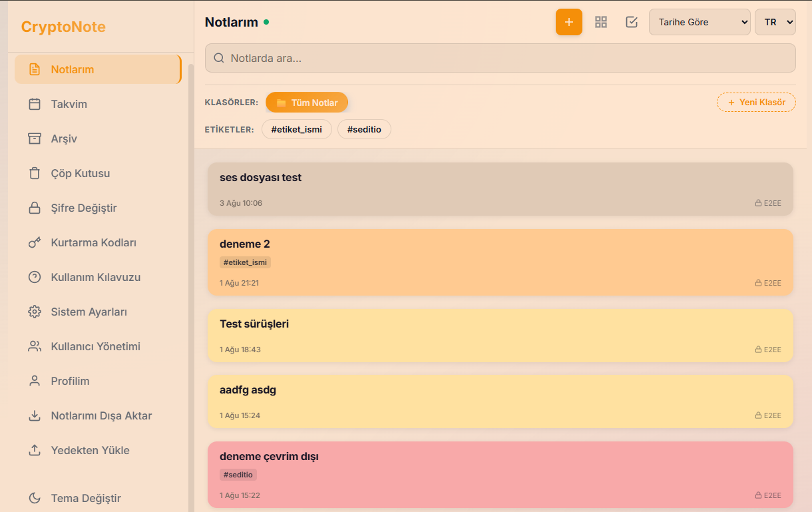The height and width of the screenshot is (512, 812).
Task: Click the search magnifier icon
Action: [x=218, y=58]
